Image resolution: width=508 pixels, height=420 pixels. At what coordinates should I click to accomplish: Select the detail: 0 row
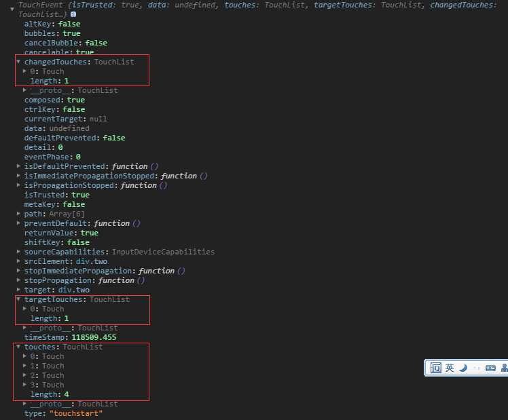(x=43, y=147)
